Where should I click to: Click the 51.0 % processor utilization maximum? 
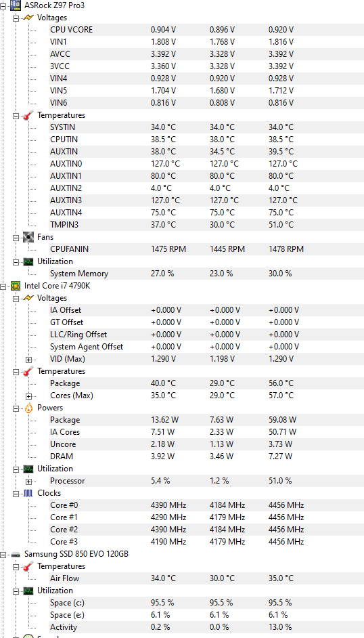pyautogui.click(x=280, y=481)
